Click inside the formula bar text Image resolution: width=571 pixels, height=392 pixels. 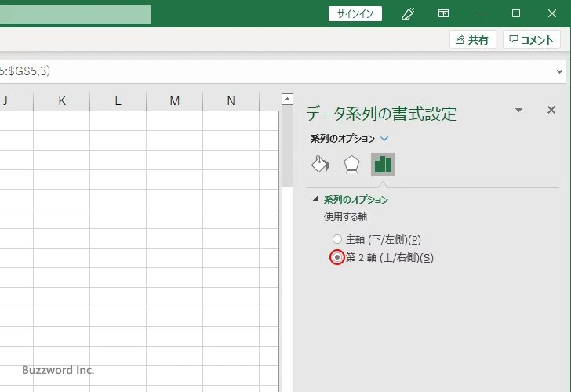pos(25,71)
